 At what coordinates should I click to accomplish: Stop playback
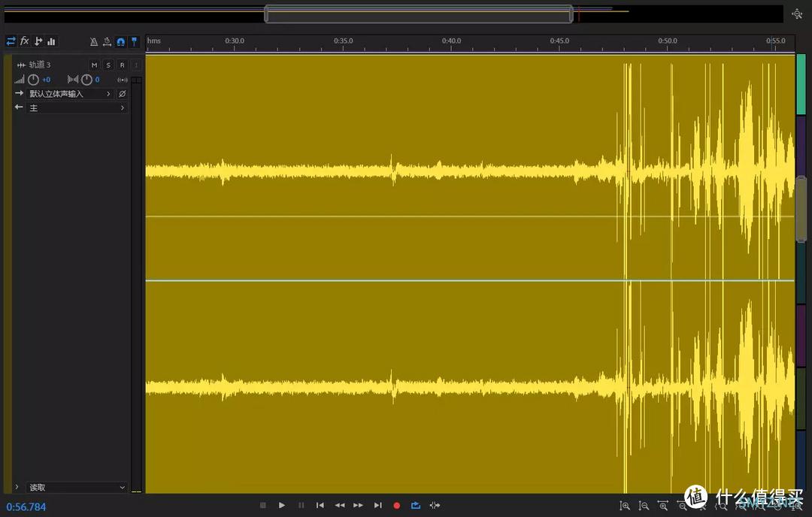click(262, 505)
